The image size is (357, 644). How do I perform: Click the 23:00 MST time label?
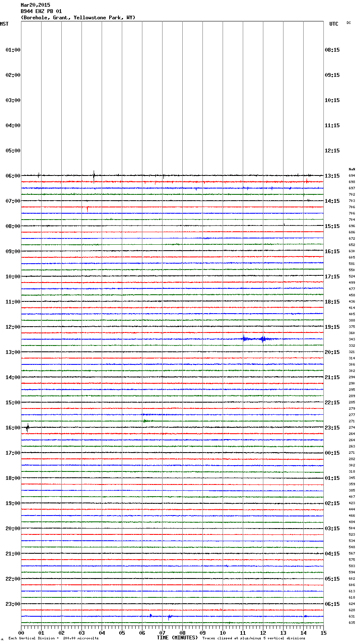coord(13,604)
